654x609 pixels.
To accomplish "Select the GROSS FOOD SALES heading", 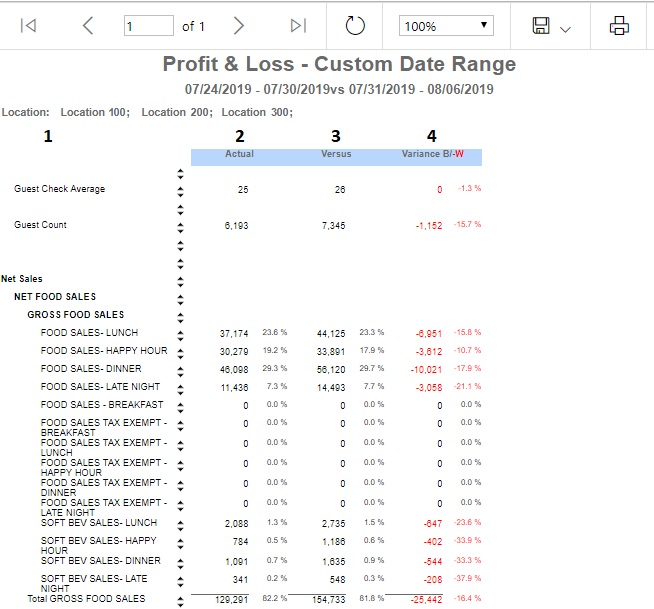I will point(75,315).
